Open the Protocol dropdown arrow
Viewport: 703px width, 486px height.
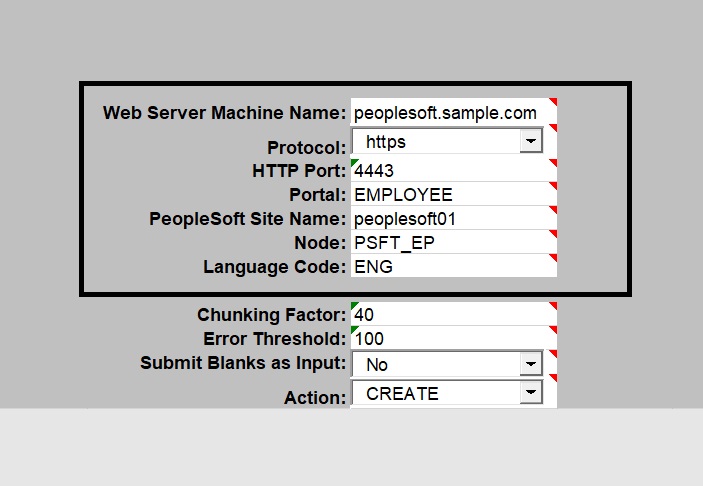pyautogui.click(x=531, y=141)
